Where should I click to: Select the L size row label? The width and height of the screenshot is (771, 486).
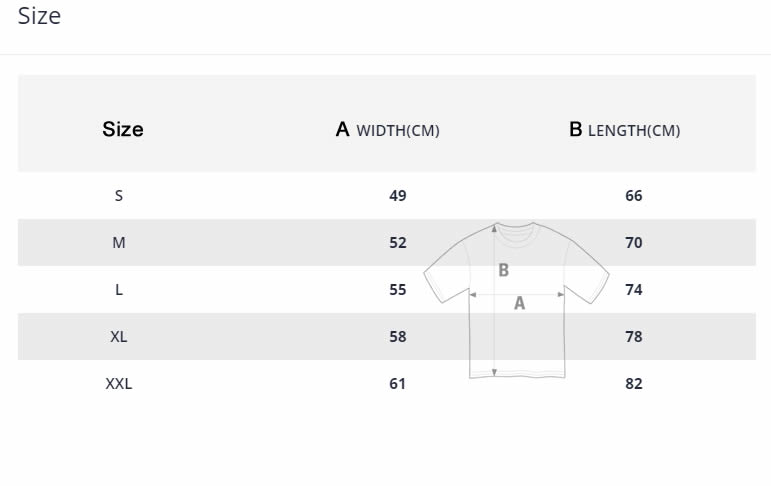point(119,290)
